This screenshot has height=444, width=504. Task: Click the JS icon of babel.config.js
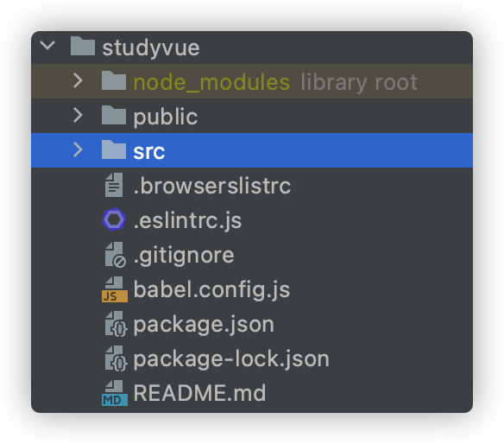click(x=115, y=289)
